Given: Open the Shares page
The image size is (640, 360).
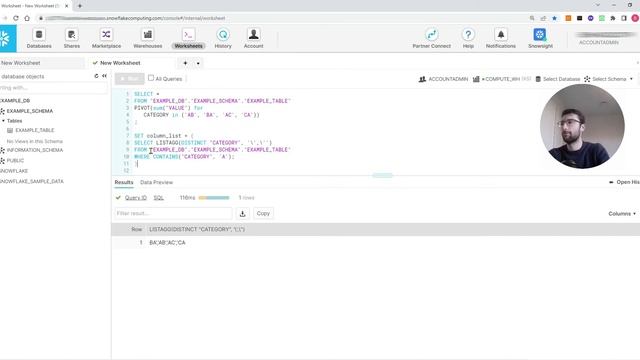Looking at the screenshot, I should [x=72, y=39].
